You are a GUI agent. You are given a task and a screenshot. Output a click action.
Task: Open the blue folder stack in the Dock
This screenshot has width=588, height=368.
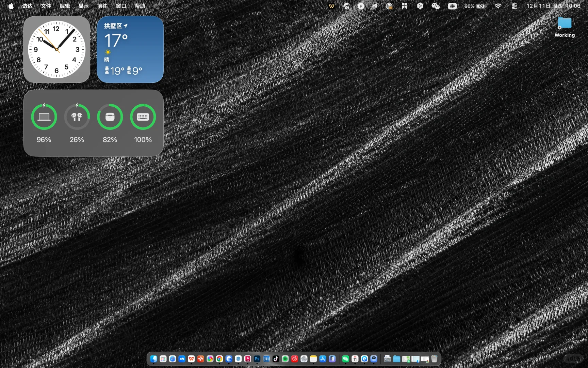pyautogui.click(x=397, y=359)
